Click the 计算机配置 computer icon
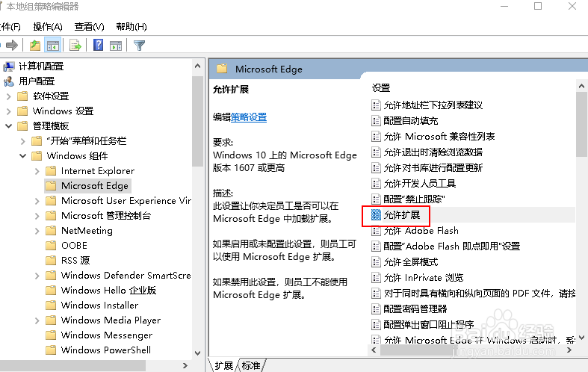588x372 pixels. click(9, 66)
